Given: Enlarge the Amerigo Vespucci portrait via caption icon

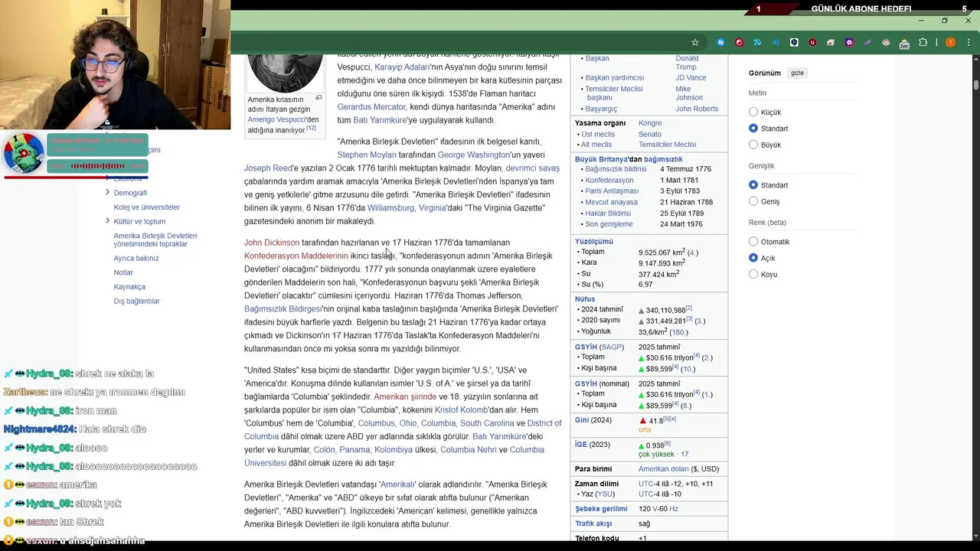Looking at the screenshot, I should tap(318, 98).
